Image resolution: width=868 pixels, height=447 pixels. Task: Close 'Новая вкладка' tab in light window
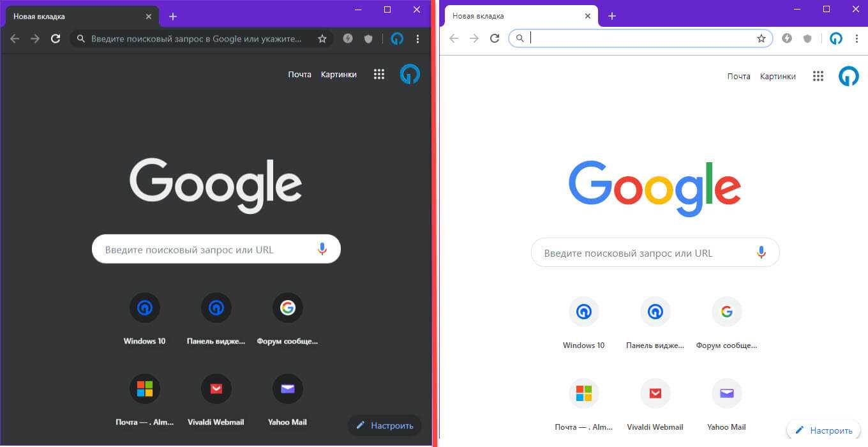click(x=587, y=16)
